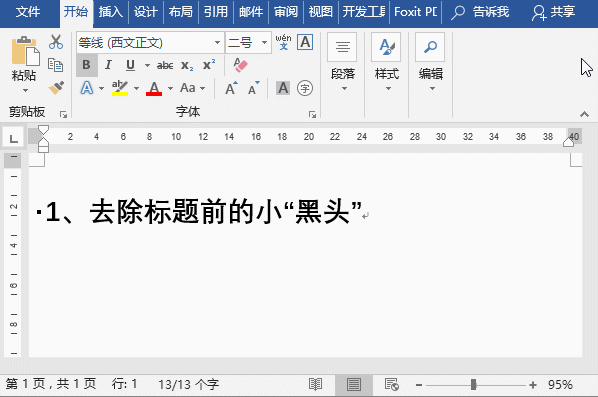This screenshot has height=397, width=598.
Task: Click the Share (共享) person icon
Action: click(539, 13)
